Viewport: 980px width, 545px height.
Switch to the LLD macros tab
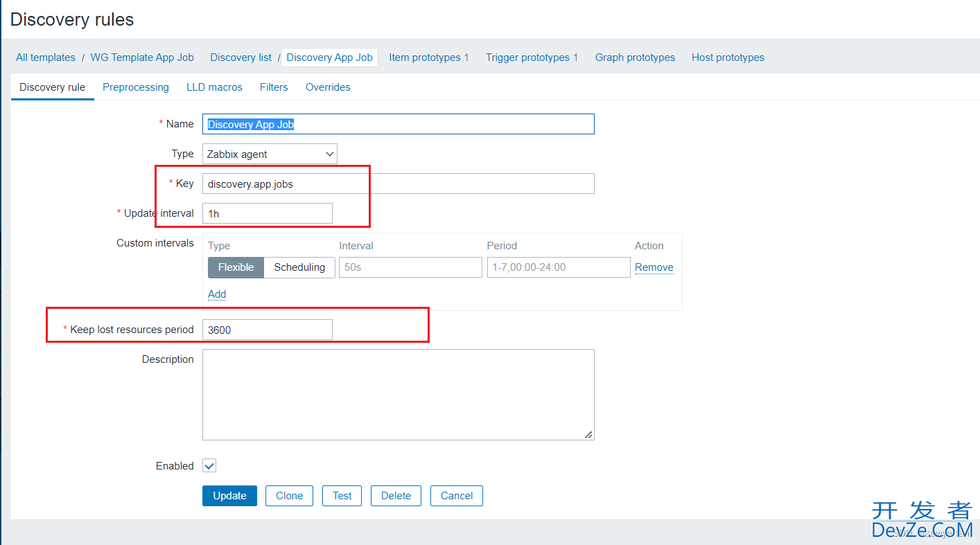[x=214, y=87]
